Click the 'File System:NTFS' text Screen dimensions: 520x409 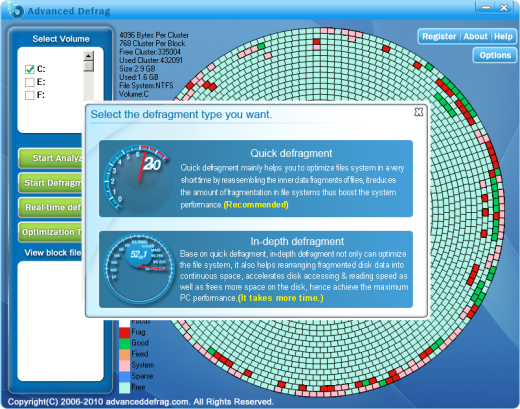coord(146,86)
